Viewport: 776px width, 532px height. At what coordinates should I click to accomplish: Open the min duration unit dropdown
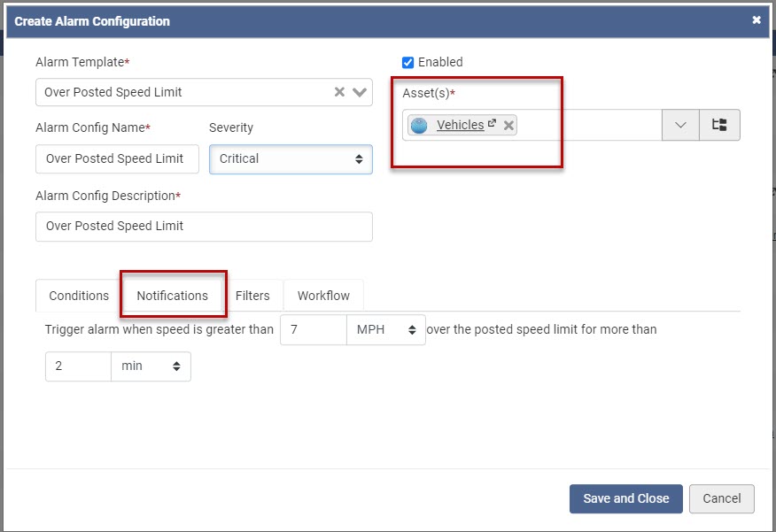(151, 366)
